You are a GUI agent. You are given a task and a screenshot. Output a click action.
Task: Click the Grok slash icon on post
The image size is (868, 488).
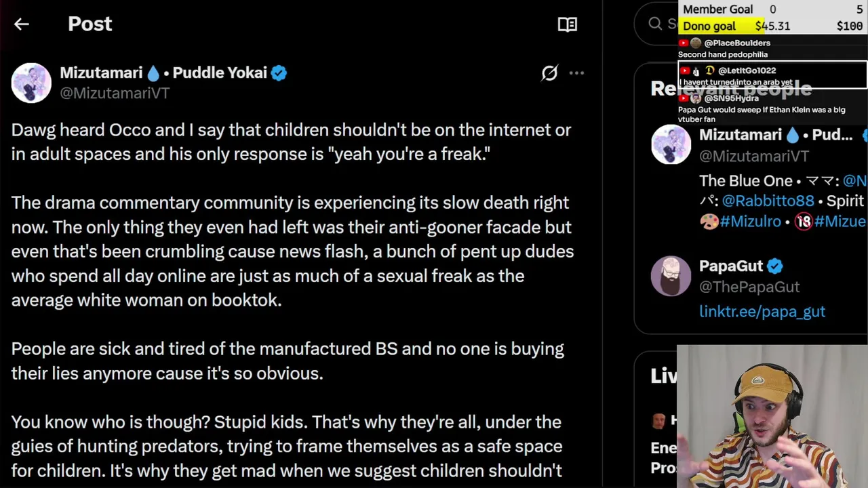coord(549,73)
